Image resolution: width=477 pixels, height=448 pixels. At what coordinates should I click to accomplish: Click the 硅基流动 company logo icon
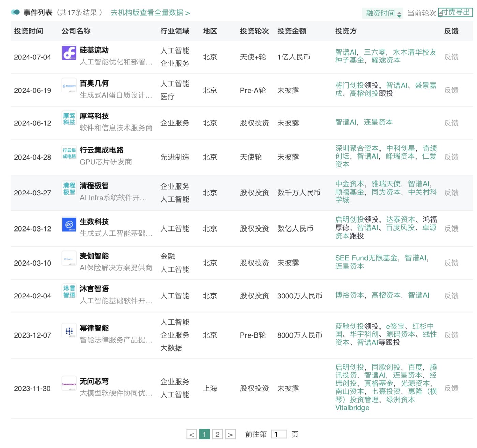[x=69, y=53]
